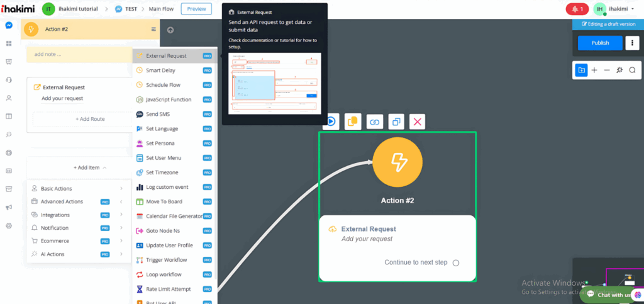Click the zoom in plus icon on canvas toolbar
The image size is (644, 304).
click(594, 70)
